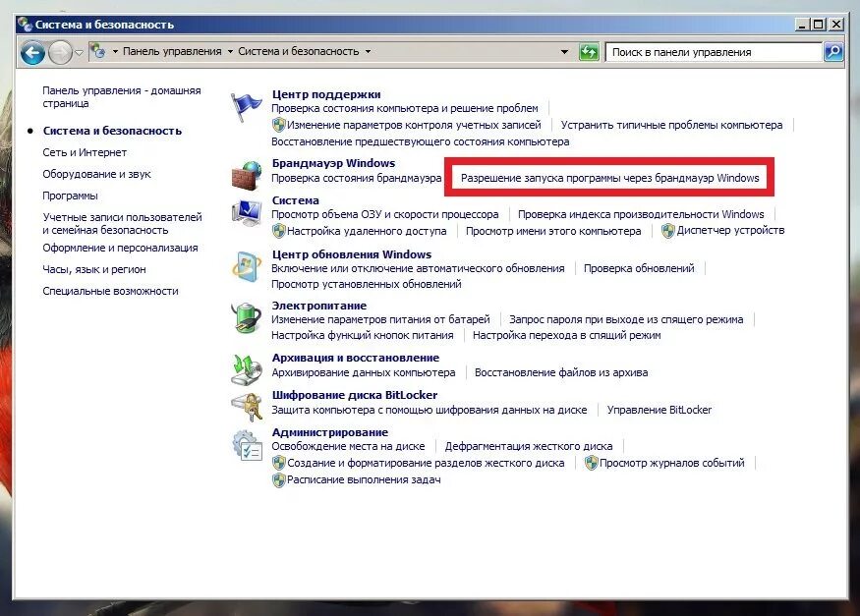
Task: Open the Брандмауэр Windows heading
Action: tap(333, 163)
